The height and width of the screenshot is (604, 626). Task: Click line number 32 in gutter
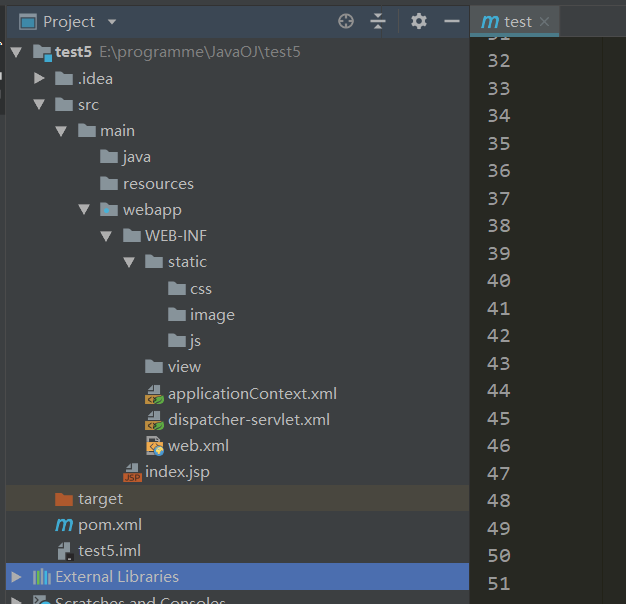point(499,61)
